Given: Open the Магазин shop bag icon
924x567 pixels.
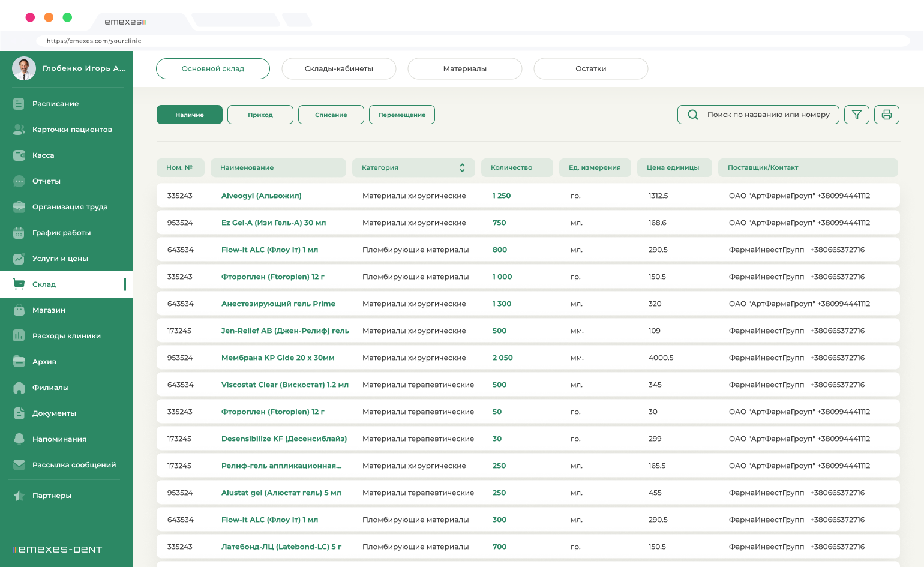Looking at the screenshot, I should tap(19, 310).
